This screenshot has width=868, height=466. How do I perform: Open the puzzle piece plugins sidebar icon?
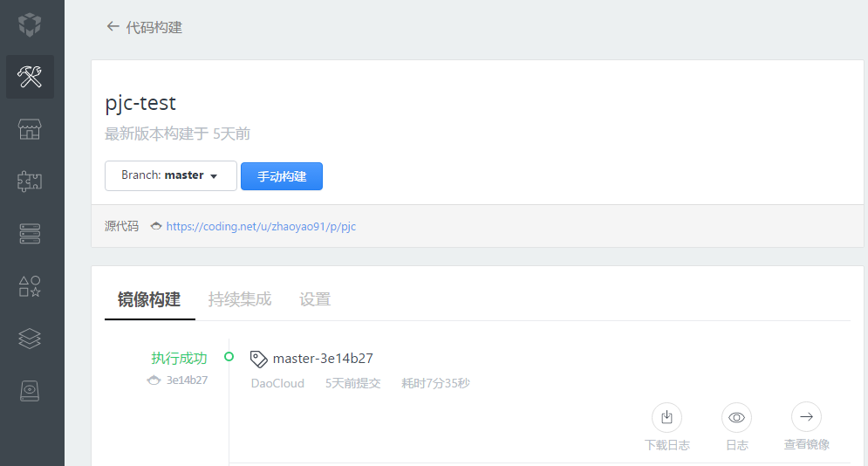click(30, 182)
